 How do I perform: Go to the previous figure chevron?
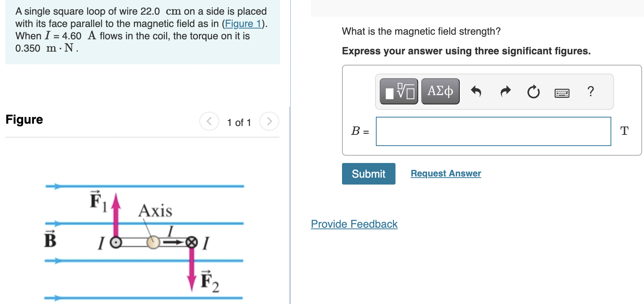tap(209, 121)
